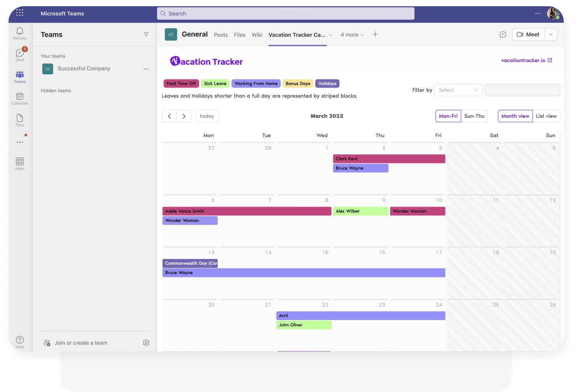577x392 pixels.
Task: Select Teams icon in the left rail
Action: (20, 77)
